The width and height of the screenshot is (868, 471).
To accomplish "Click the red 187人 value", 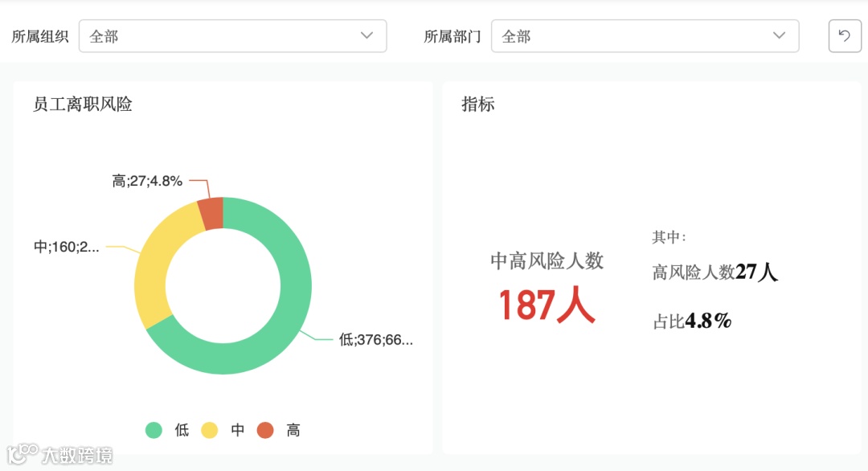I will [547, 305].
